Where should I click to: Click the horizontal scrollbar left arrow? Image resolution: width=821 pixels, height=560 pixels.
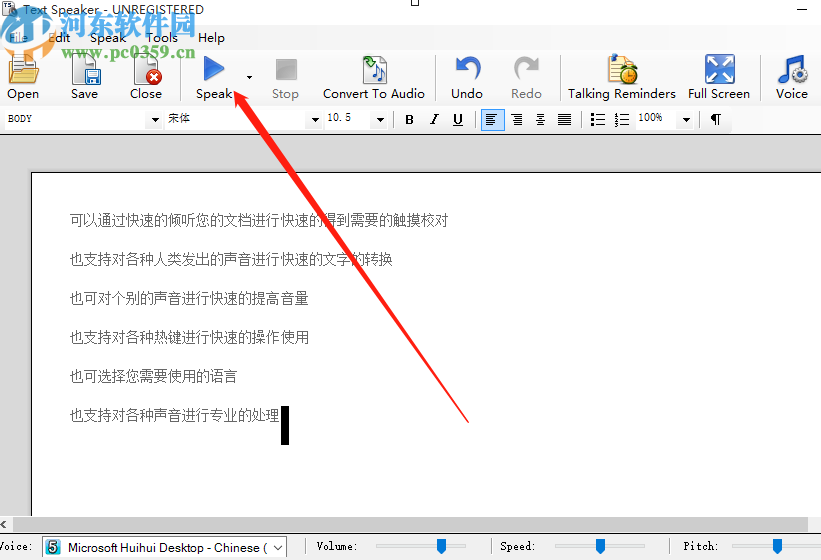4,524
